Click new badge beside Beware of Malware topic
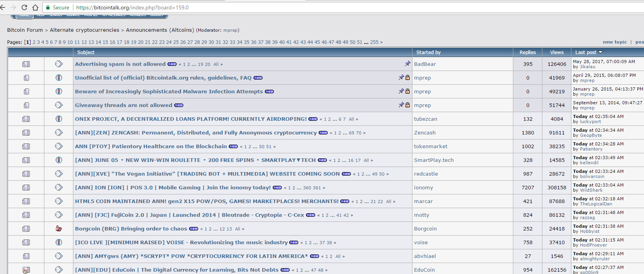 pos(269,91)
